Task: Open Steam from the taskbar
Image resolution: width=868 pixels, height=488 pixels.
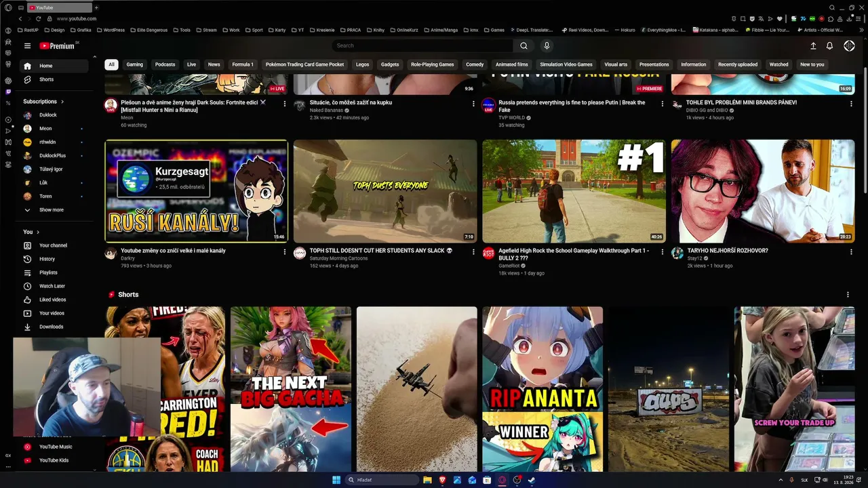Action: coord(532,480)
